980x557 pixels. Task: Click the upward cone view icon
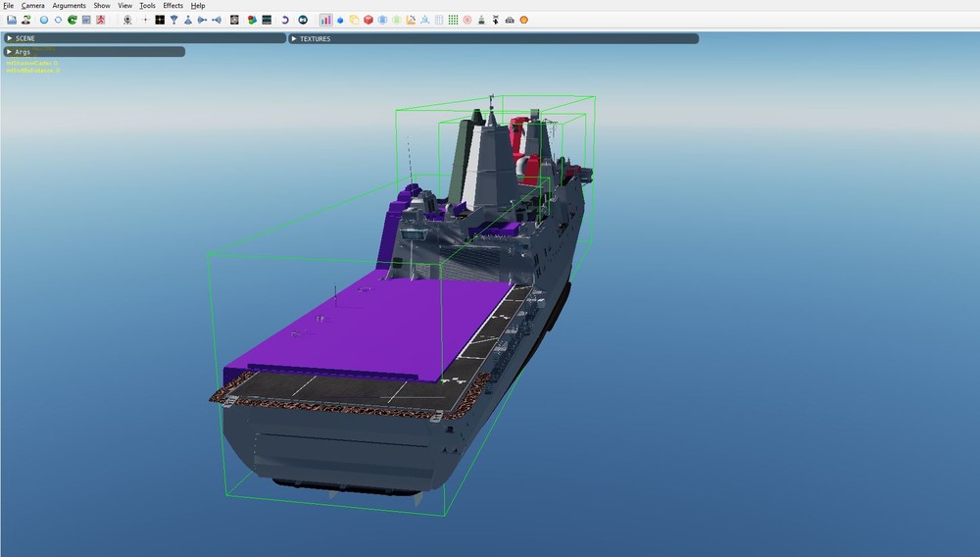point(188,20)
